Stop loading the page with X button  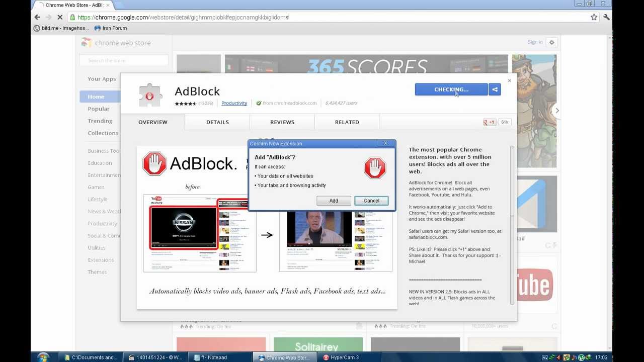(60, 17)
